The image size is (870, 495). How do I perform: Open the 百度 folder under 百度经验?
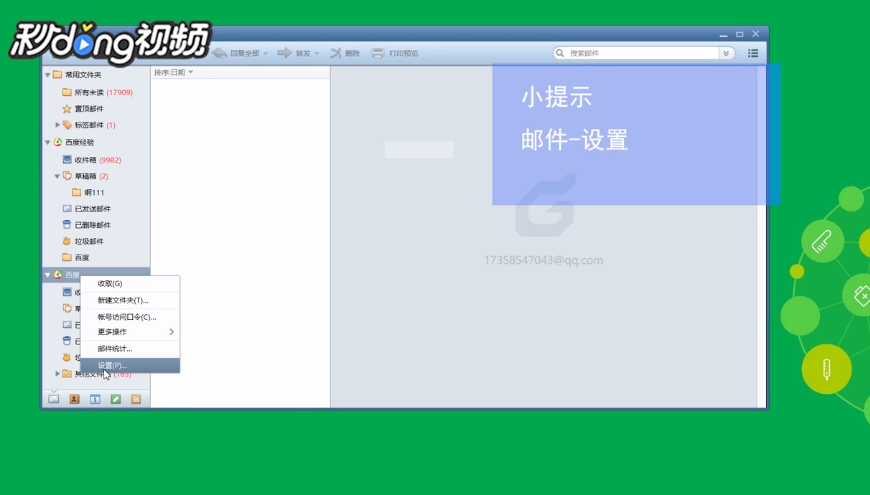(x=76, y=257)
